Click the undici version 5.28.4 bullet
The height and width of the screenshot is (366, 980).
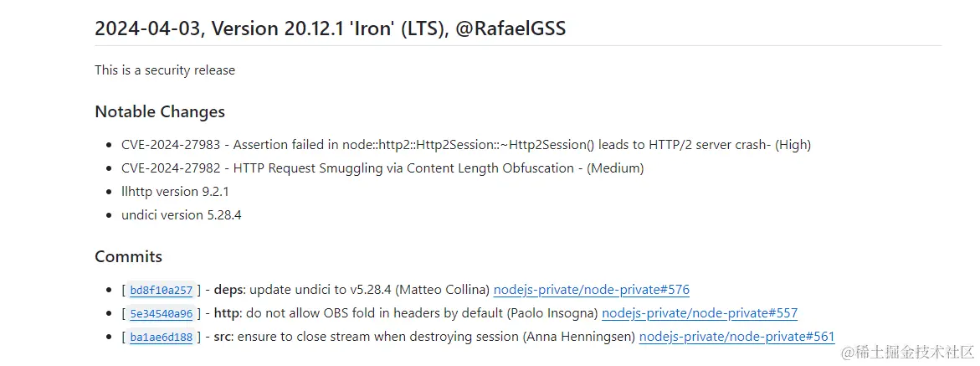click(181, 214)
